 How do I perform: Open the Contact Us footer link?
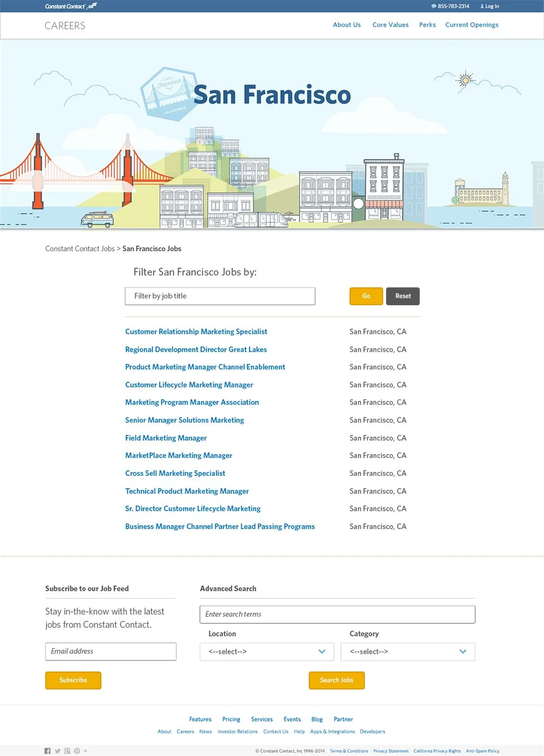pyautogui.click(x=276, y=732)
